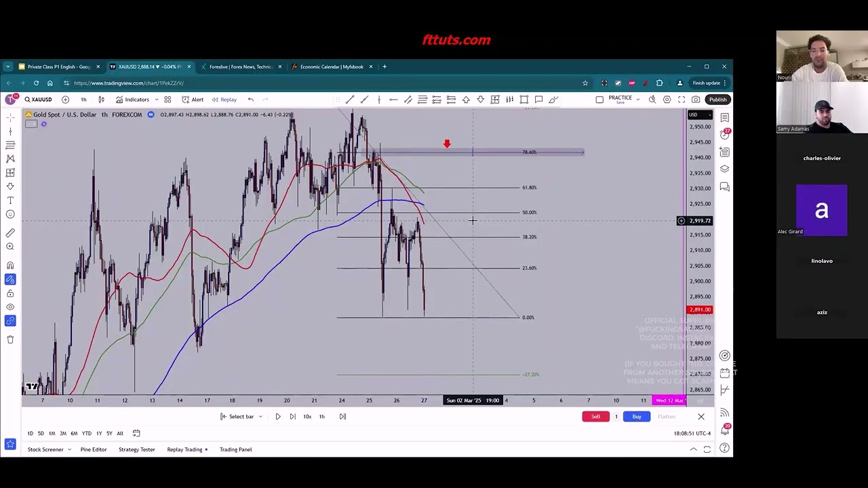Viewport: 868px width, 488px height.
Task: Open the Strategy Tester tab
Action: click(x=137, y=449)
